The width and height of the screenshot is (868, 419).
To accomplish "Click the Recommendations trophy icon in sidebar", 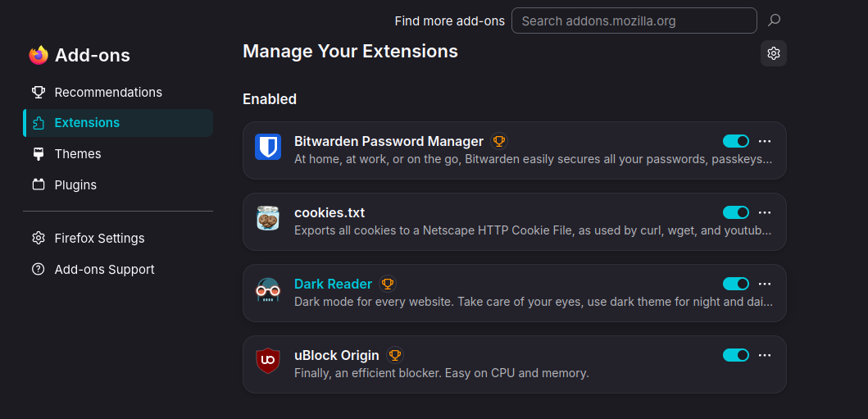I will [x=39, y=92].
